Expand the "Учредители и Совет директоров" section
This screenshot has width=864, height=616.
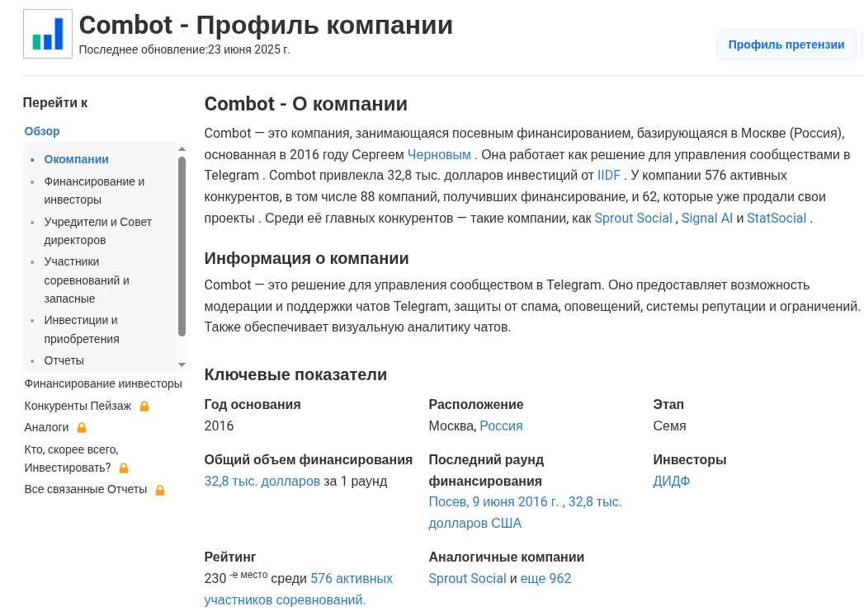[x=97, y=230]
